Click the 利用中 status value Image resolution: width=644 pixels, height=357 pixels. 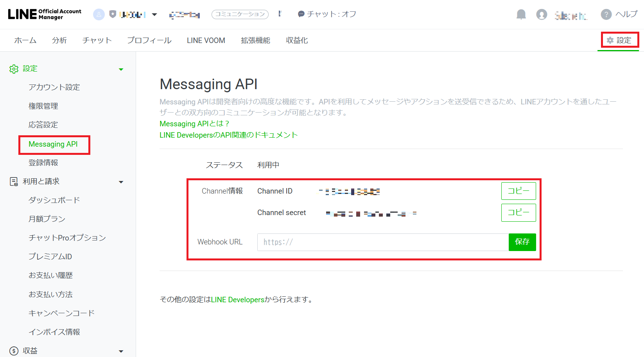coord(268,165)
